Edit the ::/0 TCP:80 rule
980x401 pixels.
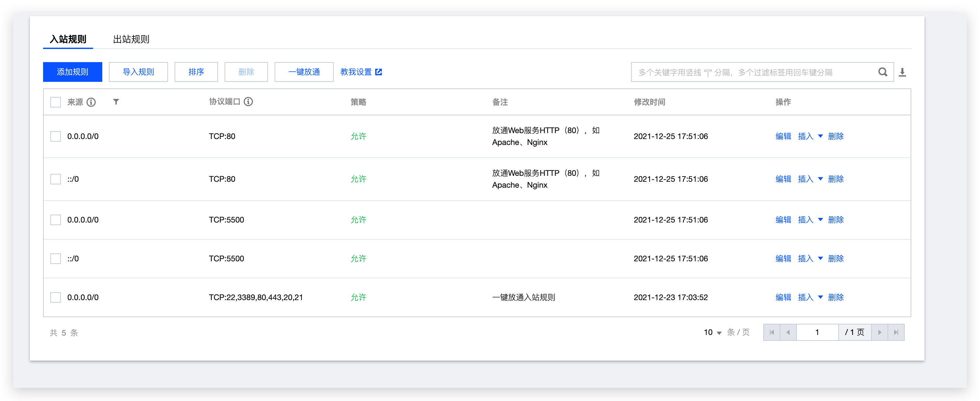click(783, 179)
